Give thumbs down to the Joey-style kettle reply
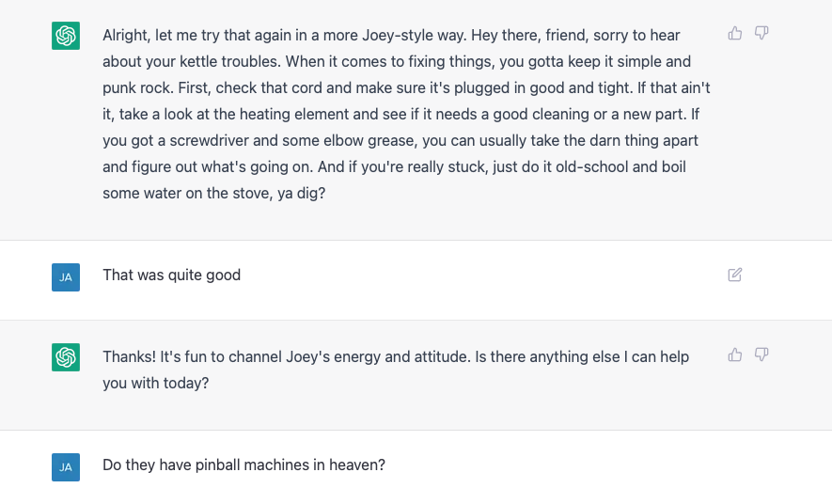Viewport: 832px width, 504px height. pyautogui.click(x=761, y=34)
